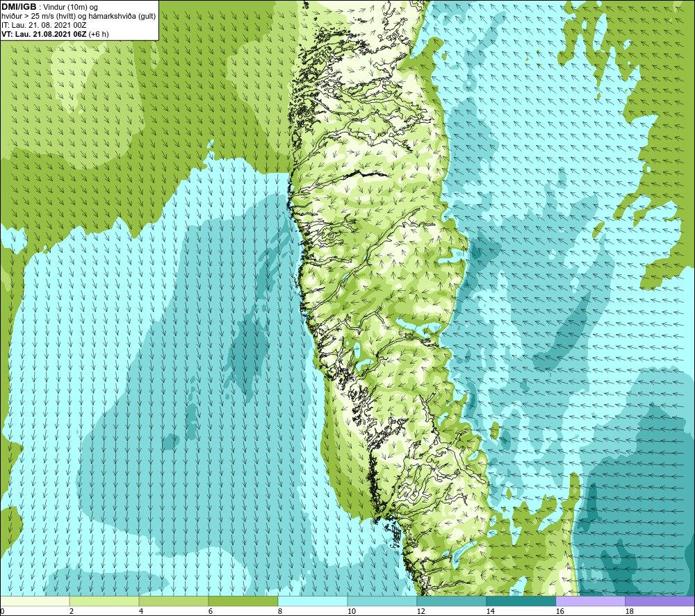This screenshot has height=616, width=695.
Task: Click the legend scale label 4
Action: pyautogui.click(x=141, y=611)
